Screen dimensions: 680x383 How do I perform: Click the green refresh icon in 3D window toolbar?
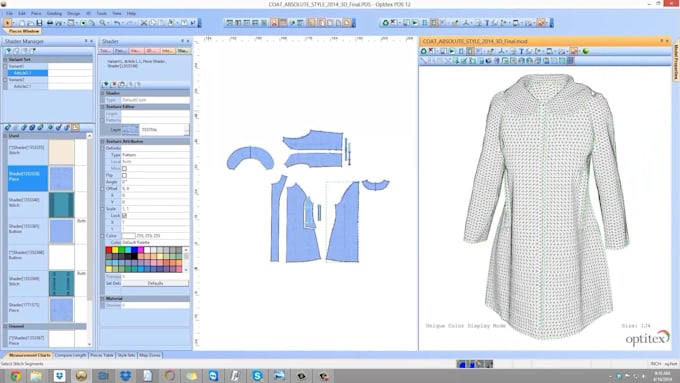click(x=424, y=51)
